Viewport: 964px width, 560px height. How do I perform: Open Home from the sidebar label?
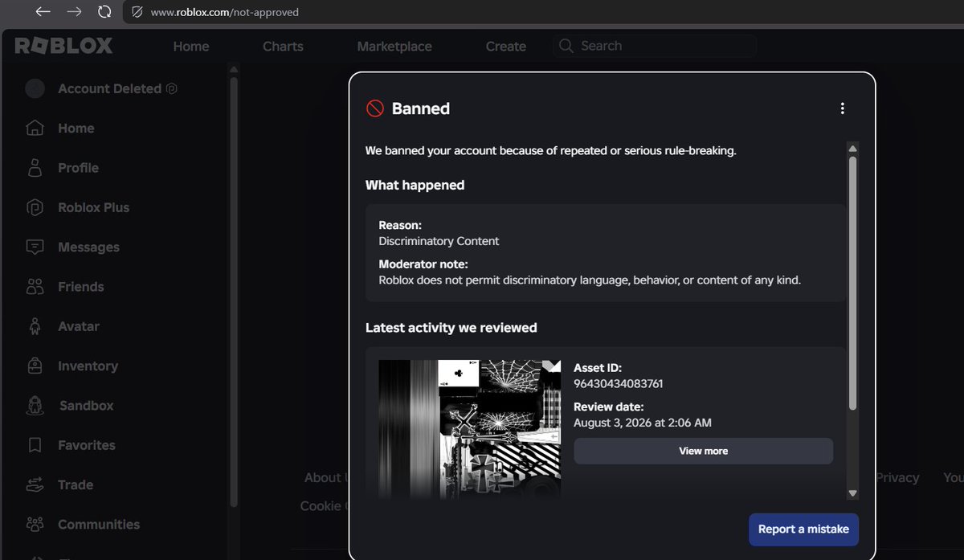76,128
